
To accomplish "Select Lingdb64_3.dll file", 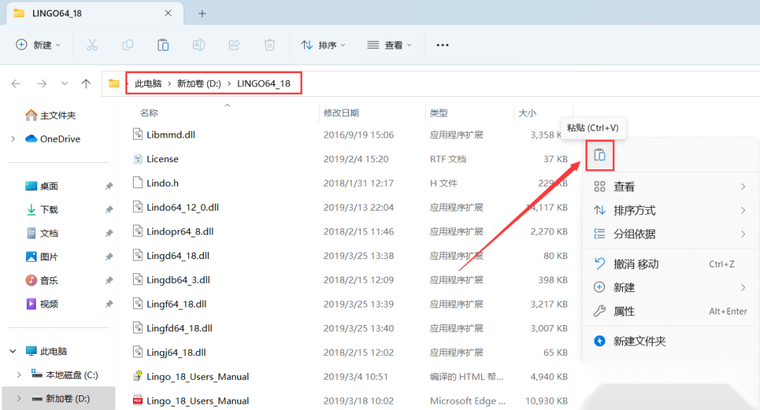I will pos(178,280).
